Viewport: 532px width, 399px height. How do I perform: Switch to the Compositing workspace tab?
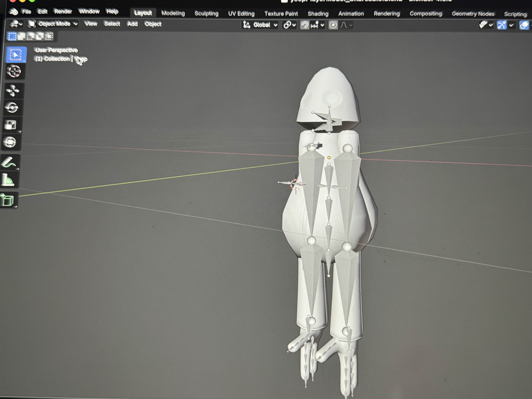pyautogui.click(x=426, y=14)
